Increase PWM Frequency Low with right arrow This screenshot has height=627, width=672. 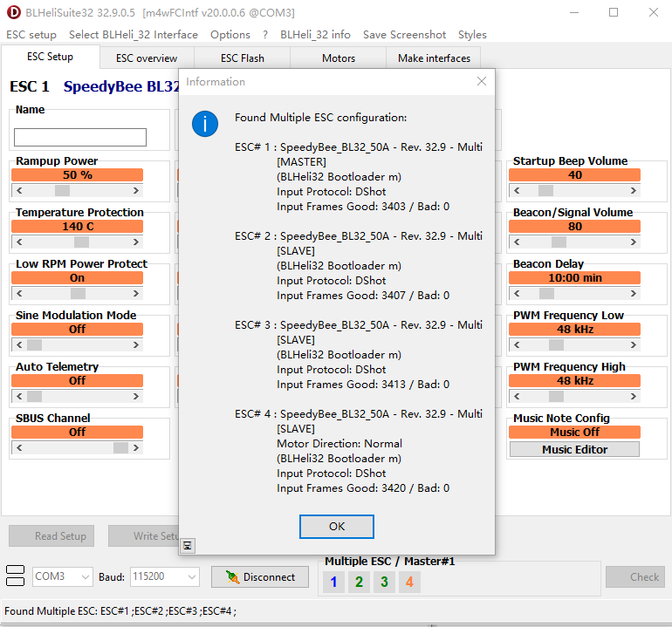pyautogui.click(x=634, y=344)
